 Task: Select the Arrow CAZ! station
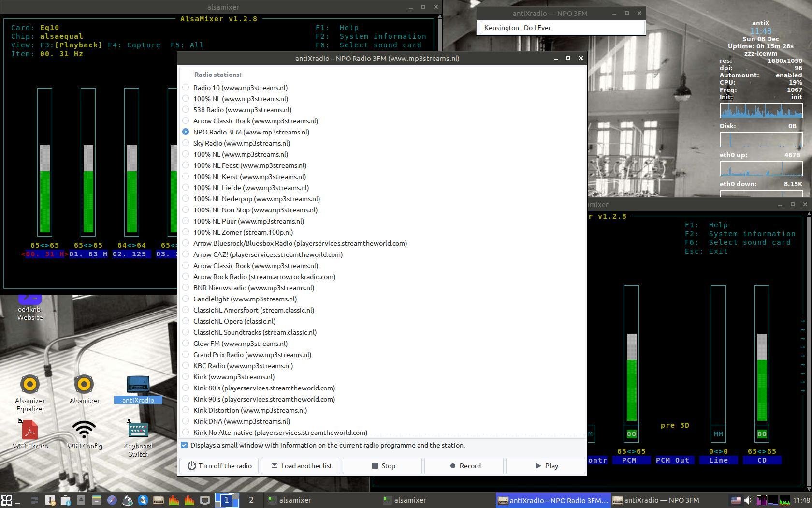pyautogui.click(x=186, y=254)
